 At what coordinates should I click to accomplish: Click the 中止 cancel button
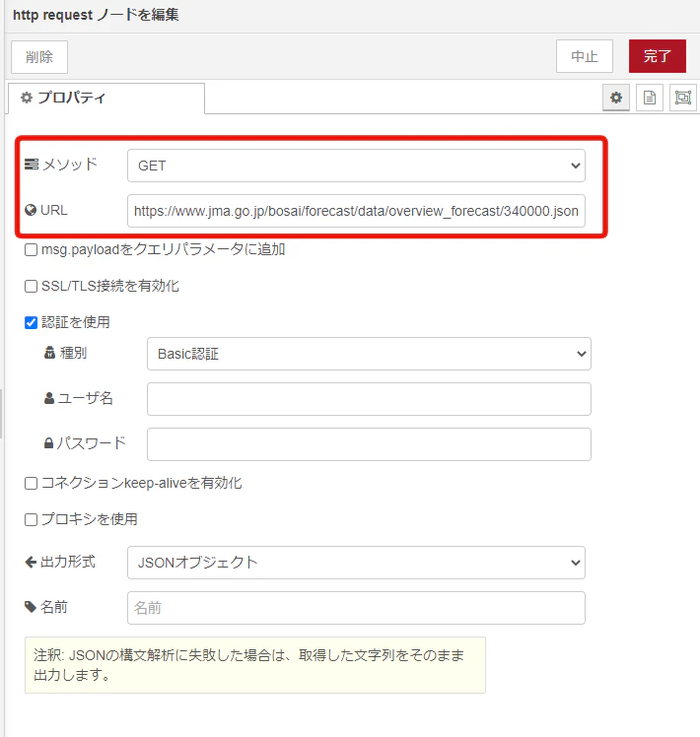585,56
